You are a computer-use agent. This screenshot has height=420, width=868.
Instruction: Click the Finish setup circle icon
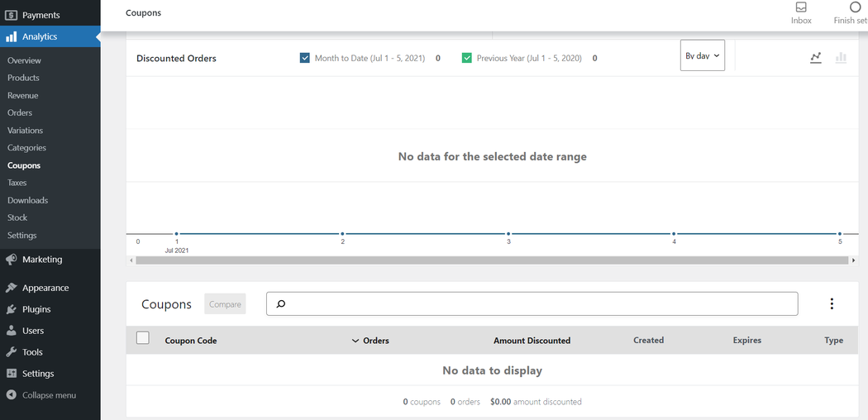click(x=856, y=7)
